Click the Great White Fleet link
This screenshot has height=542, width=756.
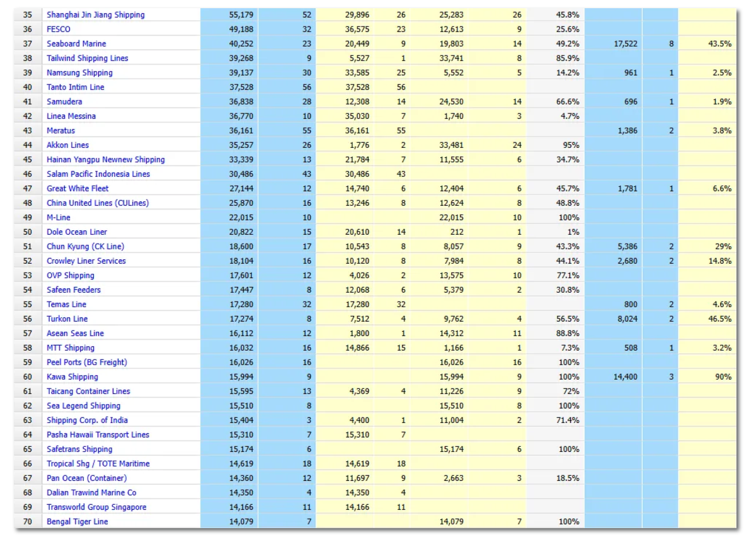point(77,188)
